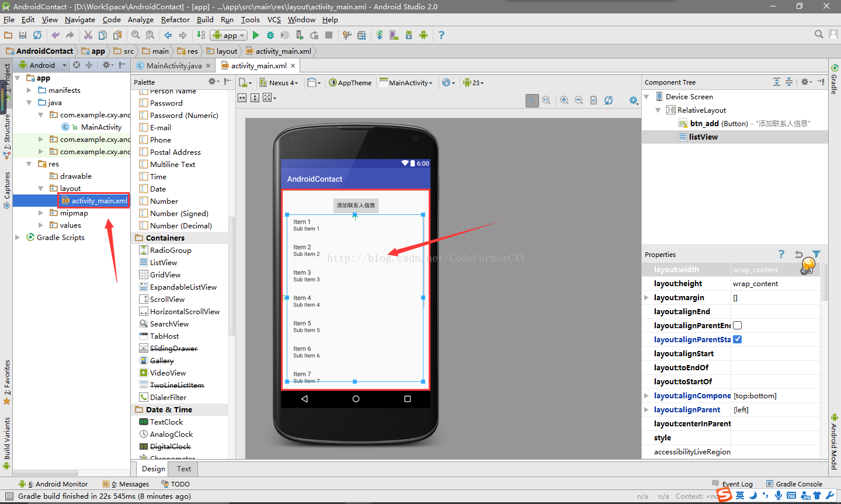
Task: Open the Nexus 4 device dropdown
Action: click(279, 82)
